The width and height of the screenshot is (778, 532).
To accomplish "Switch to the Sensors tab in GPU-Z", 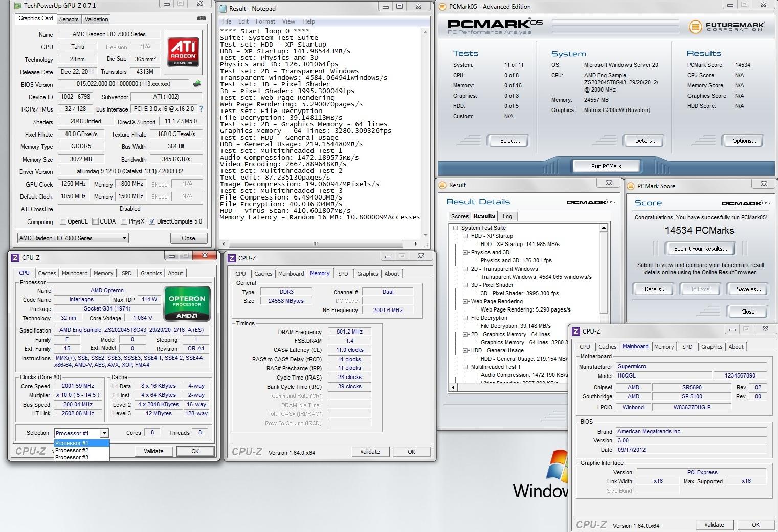I will pos(69,19).
